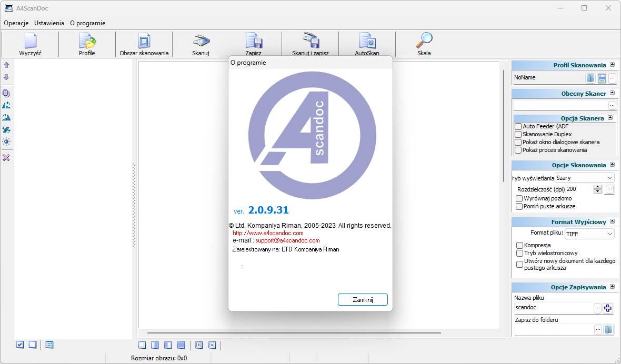Viewport: 621px width, 364px height.
Task: Click the empty frame view icon below preview
Action: coord(142,346)
